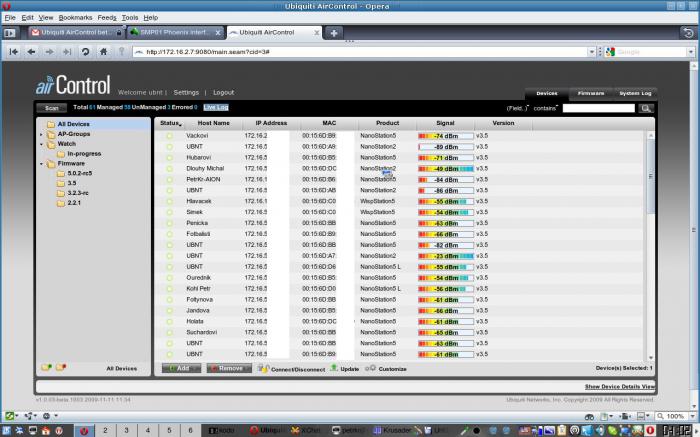
Task: Click the Remove button
Action: tap(229, 368)
